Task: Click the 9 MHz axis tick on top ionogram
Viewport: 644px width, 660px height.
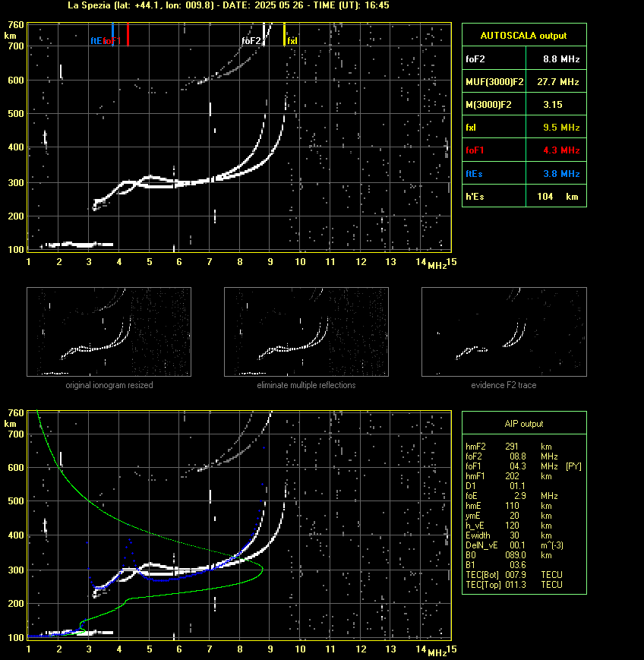Action: tap(270, 262)
